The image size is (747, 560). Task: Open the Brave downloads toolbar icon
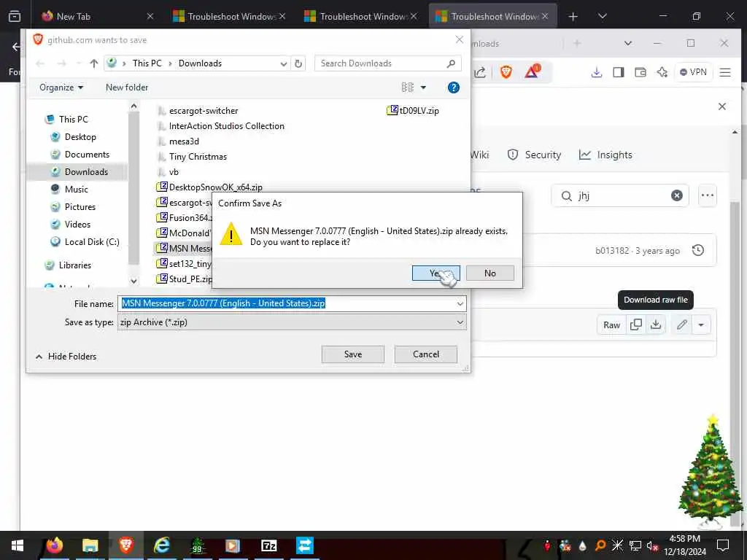[597, 72]
